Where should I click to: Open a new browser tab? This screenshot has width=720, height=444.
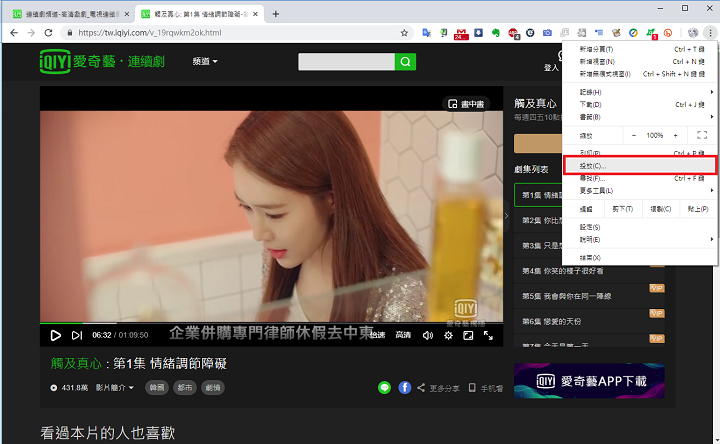[276, 14]
